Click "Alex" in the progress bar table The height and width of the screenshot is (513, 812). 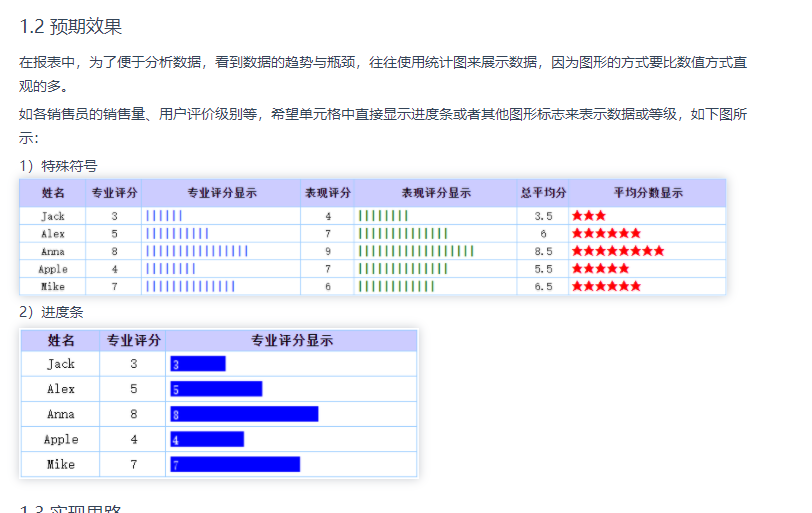point(61,389)
